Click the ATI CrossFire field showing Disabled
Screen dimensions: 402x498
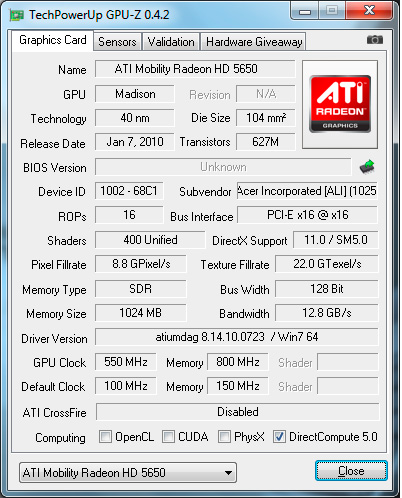click(237, 412)
